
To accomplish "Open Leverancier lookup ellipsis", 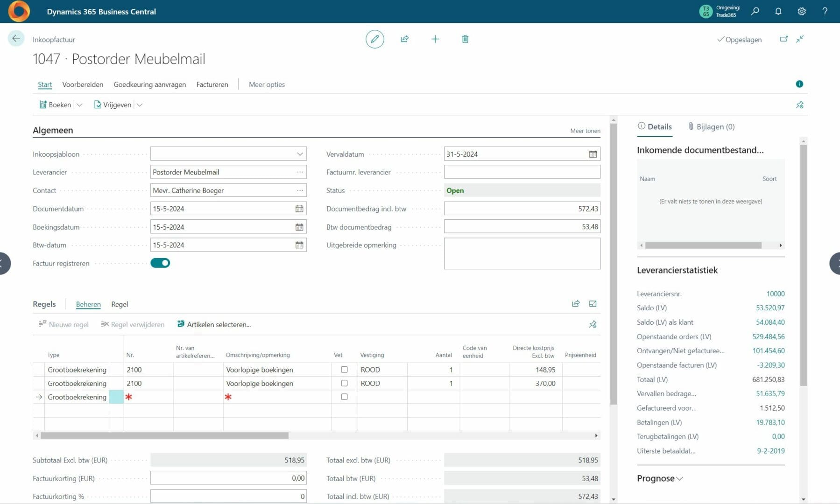I will tap(300, 172).
